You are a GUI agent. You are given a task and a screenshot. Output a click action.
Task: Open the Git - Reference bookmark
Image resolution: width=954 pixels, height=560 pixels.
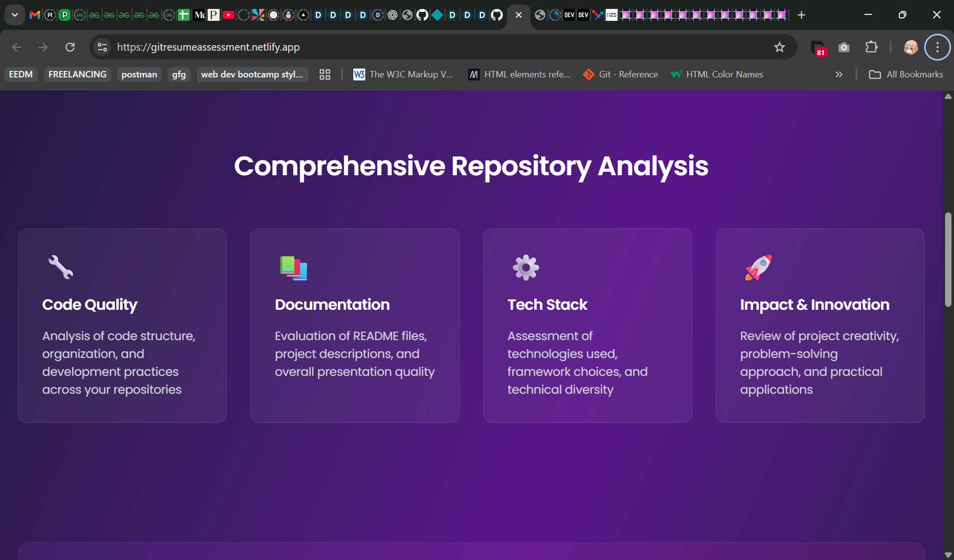(620, 74)
